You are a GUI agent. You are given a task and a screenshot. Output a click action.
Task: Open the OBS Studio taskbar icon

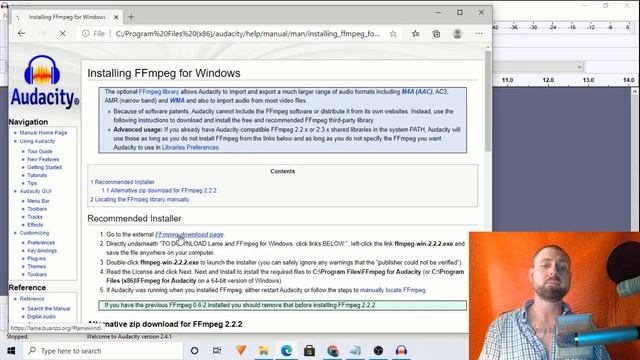[x=378, y=350]
